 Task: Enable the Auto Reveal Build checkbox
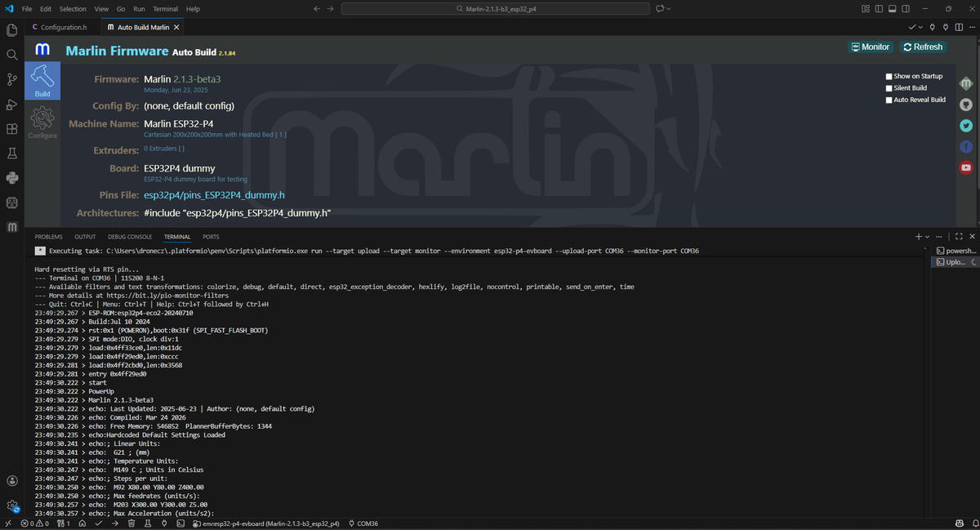[889, 100]
